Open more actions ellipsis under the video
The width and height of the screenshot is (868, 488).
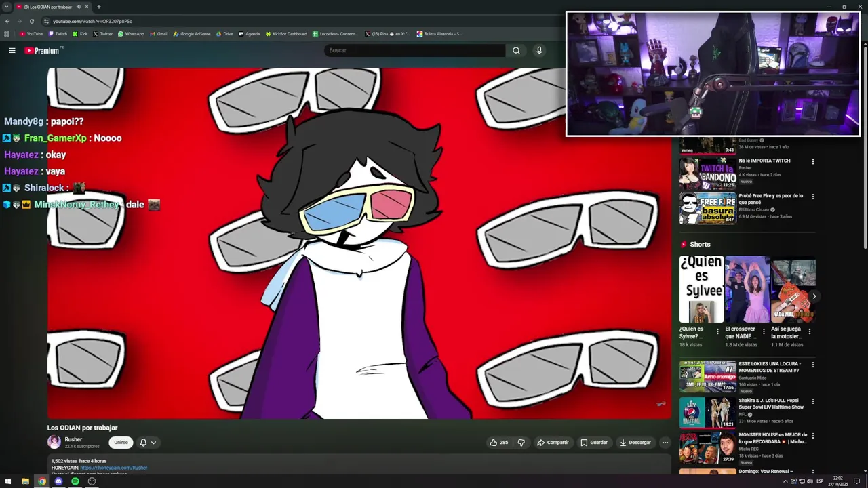tap(665, 443)
